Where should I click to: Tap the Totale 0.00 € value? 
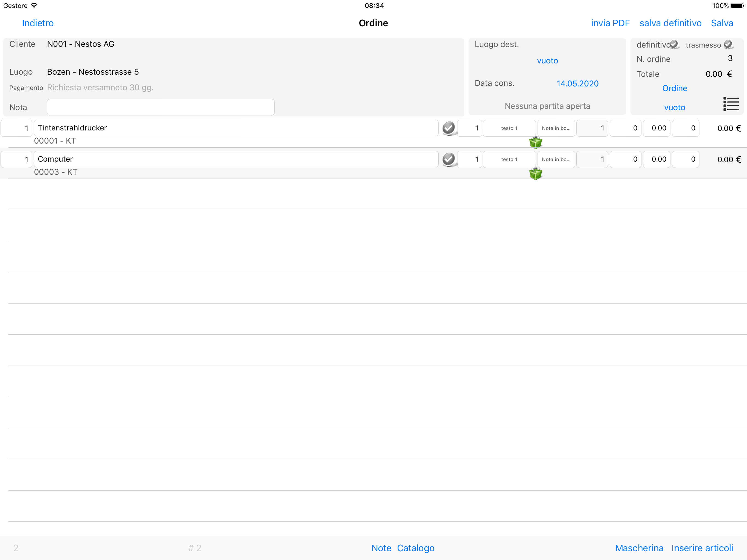click(719, 74)
